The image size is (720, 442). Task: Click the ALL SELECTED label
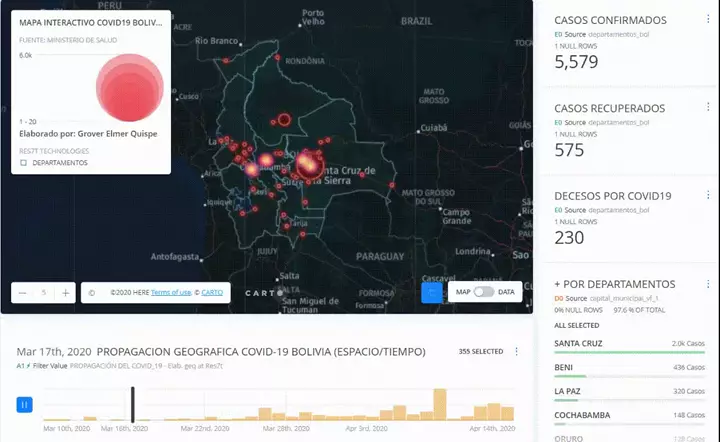pos(577,325)
